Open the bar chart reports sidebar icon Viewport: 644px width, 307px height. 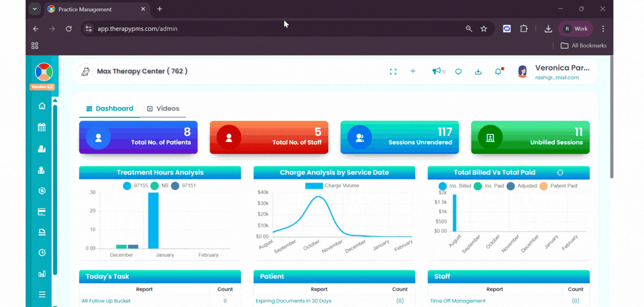[41, 273]
